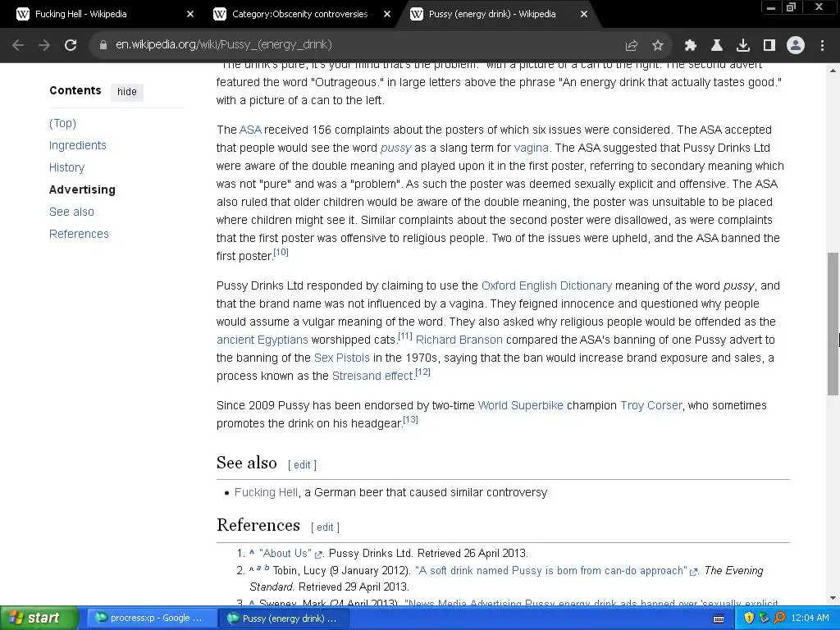The height and width of the screenshot is (630, 840).
Task: Close the Category:Obscenity controversies tab
Action: point(387,14)
